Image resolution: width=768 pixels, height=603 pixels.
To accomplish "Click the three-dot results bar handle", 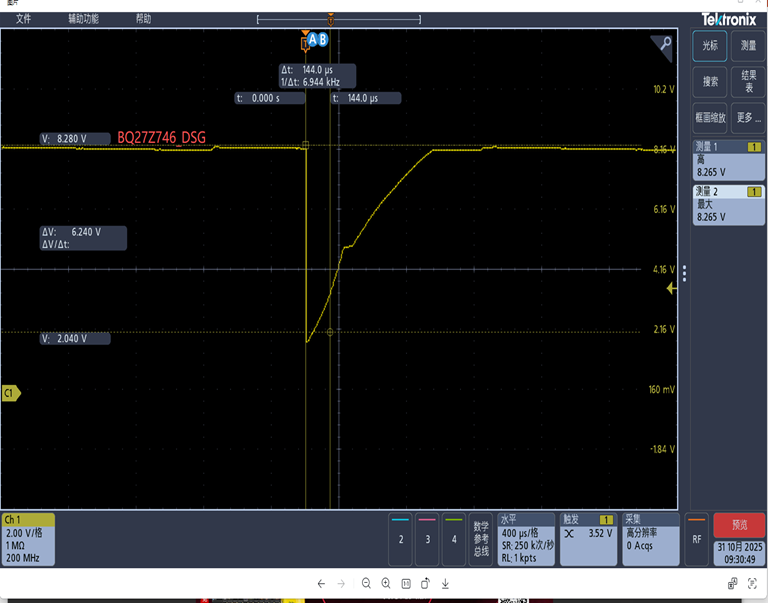I will pyautogui.click(x=684, y=273).
